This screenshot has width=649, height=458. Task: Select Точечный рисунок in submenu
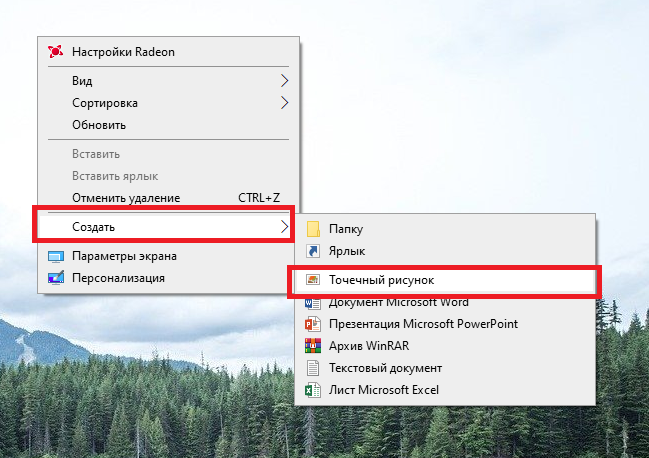click(x=445, y=280)
